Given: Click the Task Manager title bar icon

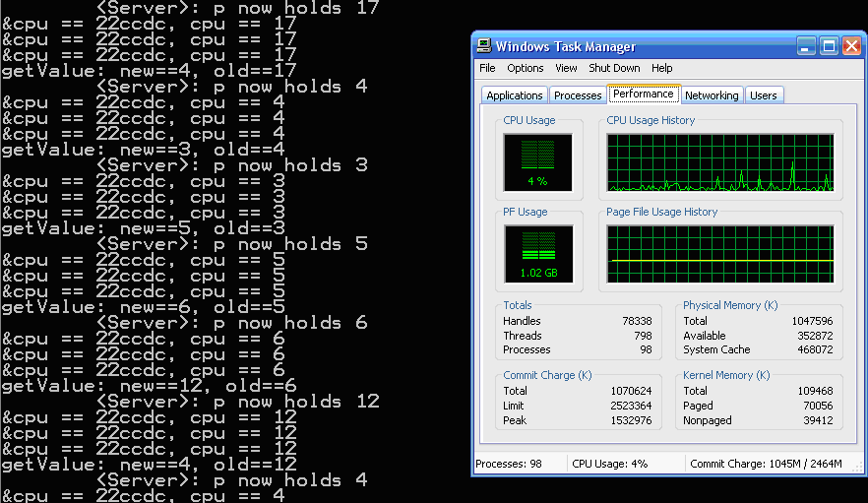Looking at the screenshot, I should coord(484,46).
